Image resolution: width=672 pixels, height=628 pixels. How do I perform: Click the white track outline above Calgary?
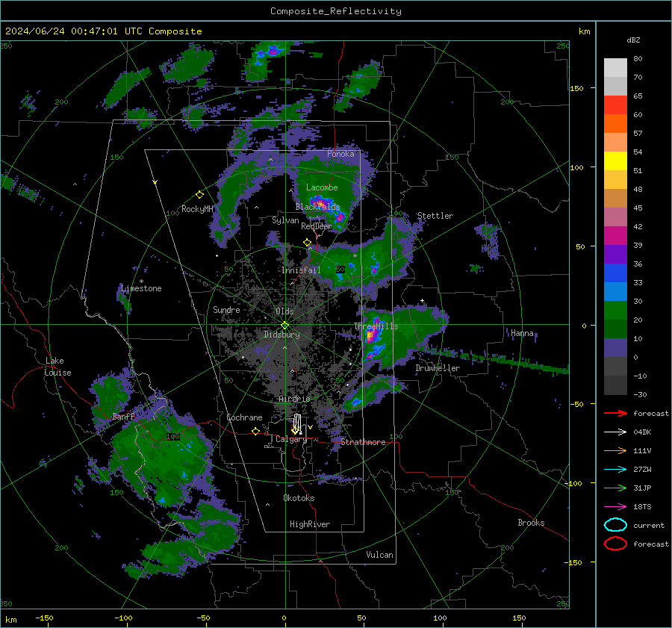297,424
